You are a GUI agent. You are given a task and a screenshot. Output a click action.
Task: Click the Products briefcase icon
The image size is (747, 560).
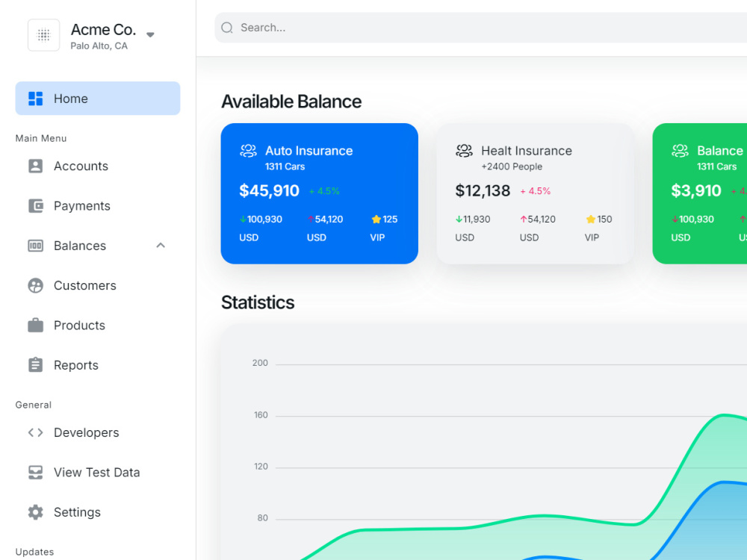36,326
